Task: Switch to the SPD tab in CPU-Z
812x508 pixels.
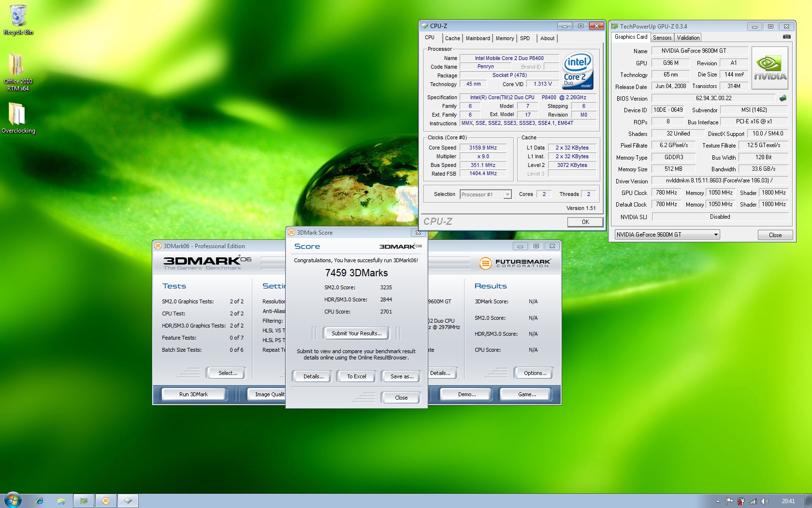Action: (x=525, y=38)
